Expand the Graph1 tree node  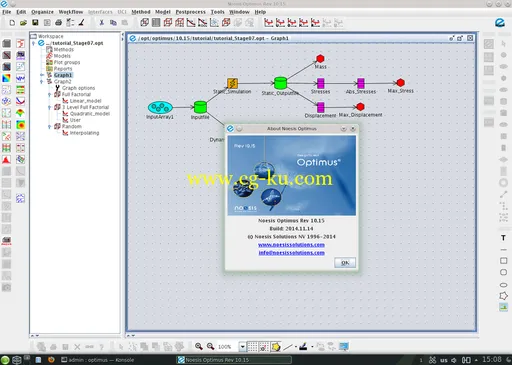click(42, 75)
